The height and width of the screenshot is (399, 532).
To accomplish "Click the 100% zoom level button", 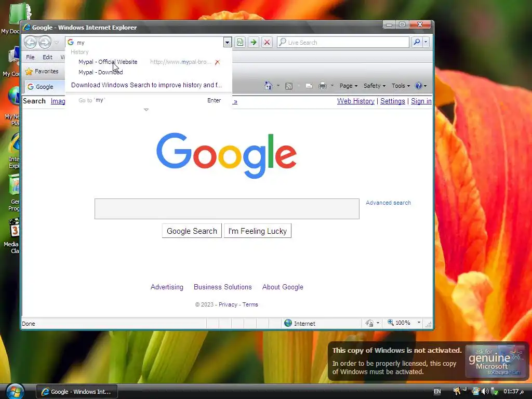I will (x=400, y=323).
